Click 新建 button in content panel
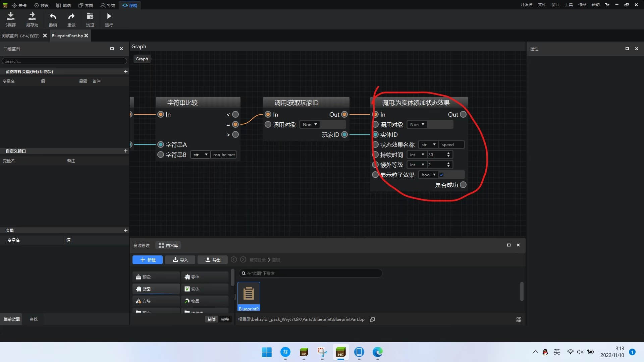 tap(147, 260)
